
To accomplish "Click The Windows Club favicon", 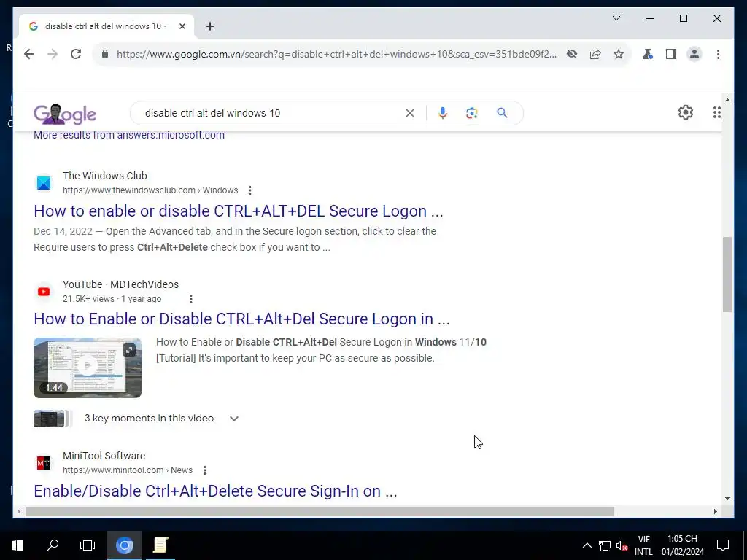I will point(44,183).
